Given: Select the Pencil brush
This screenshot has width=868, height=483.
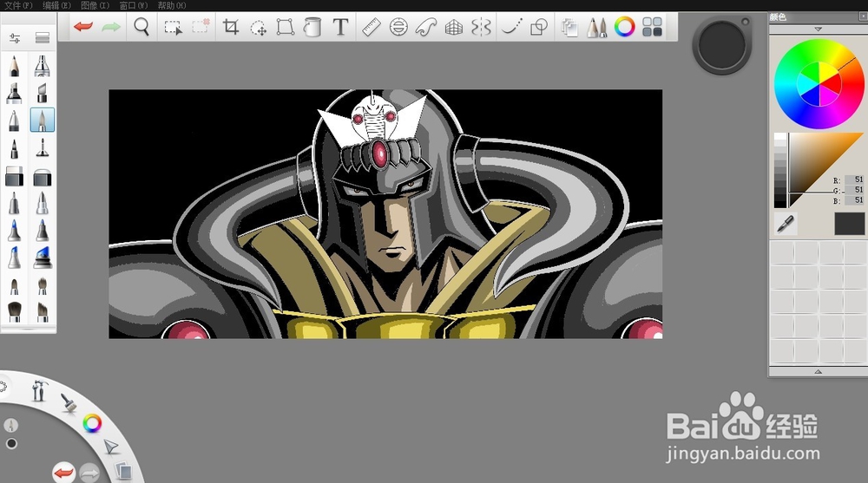Looking at the screenshot, I should point(15,66).
